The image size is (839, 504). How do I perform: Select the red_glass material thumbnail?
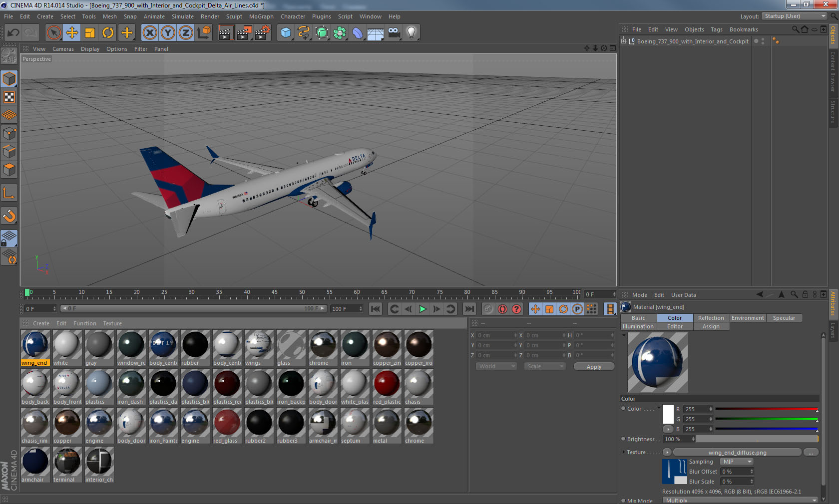(227, 426)
